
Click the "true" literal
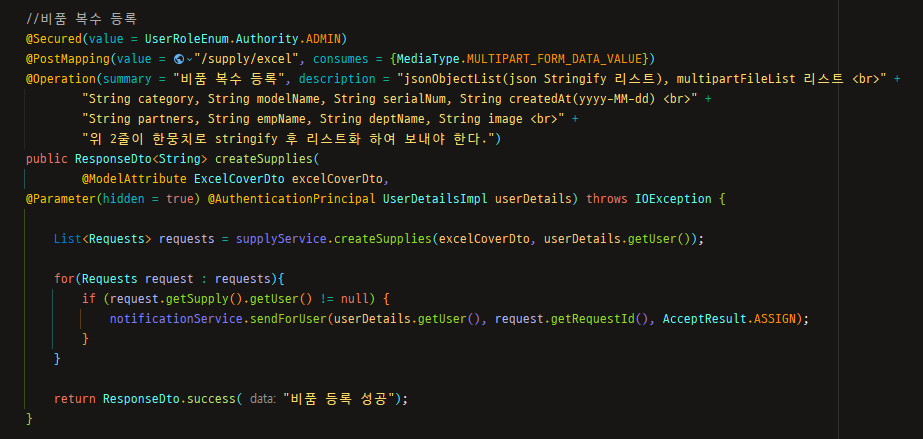point(180,199)
